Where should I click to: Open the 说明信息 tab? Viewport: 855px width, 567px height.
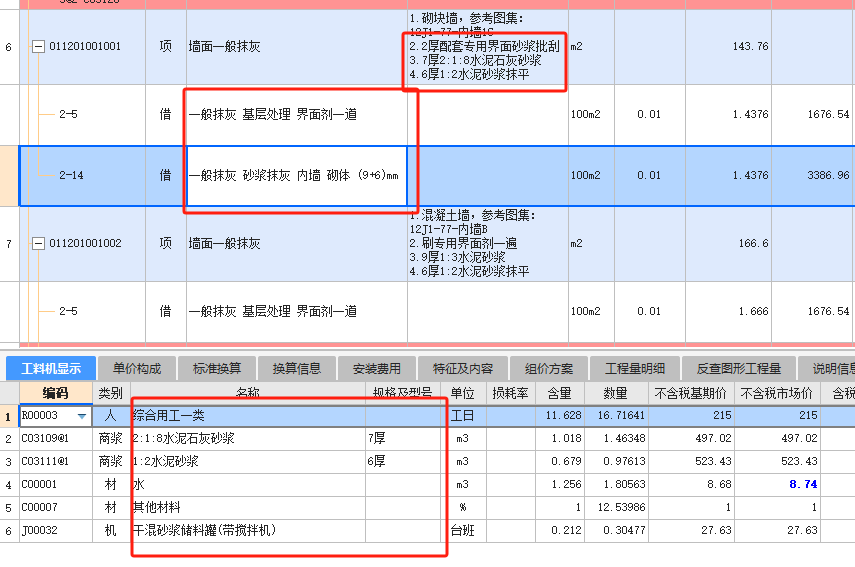point(827,369)
